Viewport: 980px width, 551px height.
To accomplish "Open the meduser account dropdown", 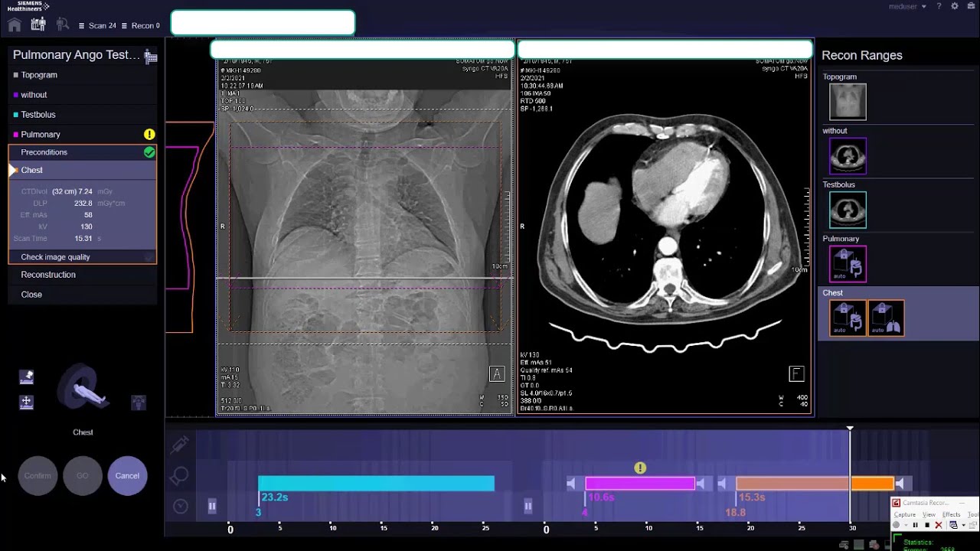I will click(907, 6).
